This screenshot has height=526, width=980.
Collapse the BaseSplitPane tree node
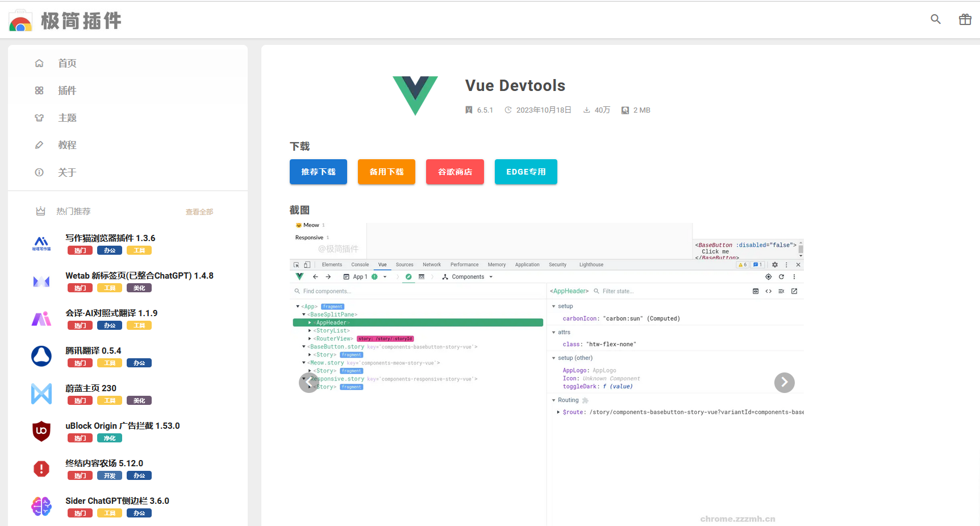304,314
